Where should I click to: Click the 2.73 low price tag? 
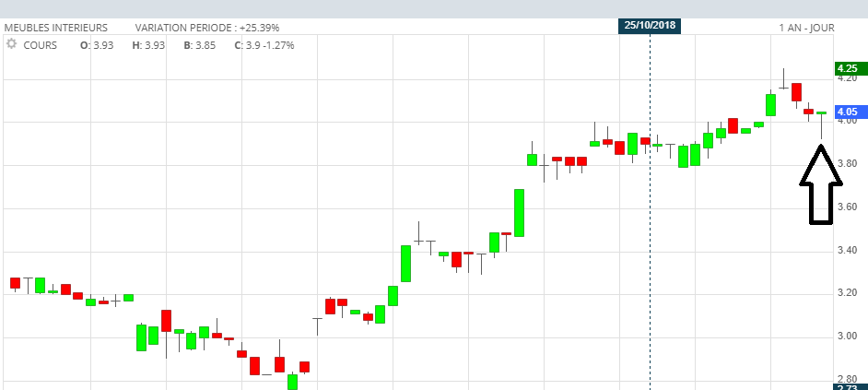848,386
